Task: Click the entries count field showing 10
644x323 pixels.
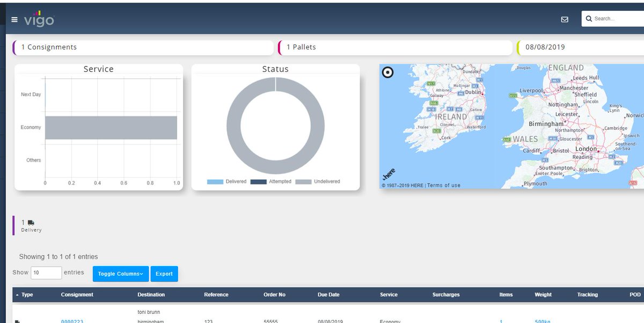Action: click(46, 273)
